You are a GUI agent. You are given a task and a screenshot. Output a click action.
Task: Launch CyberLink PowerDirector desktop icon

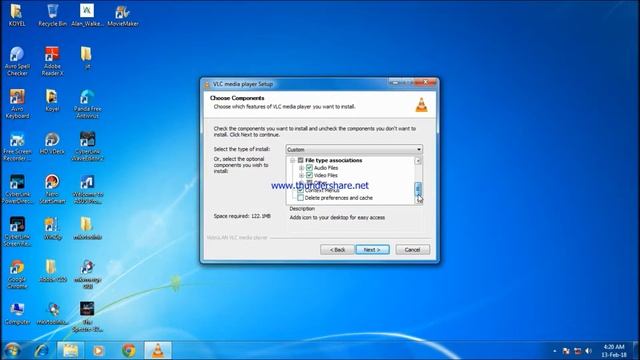(x=17, y=189)
